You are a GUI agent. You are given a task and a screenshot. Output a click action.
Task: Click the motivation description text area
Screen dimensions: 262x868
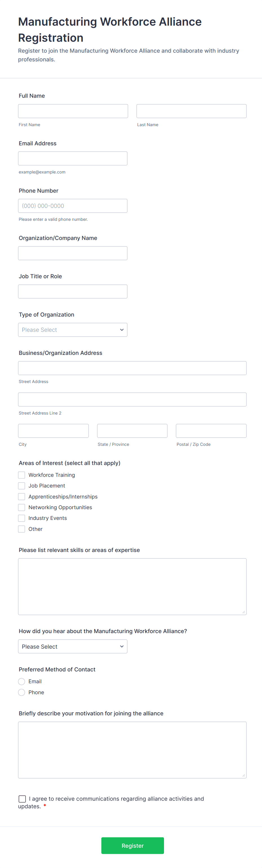pos(132,750)
